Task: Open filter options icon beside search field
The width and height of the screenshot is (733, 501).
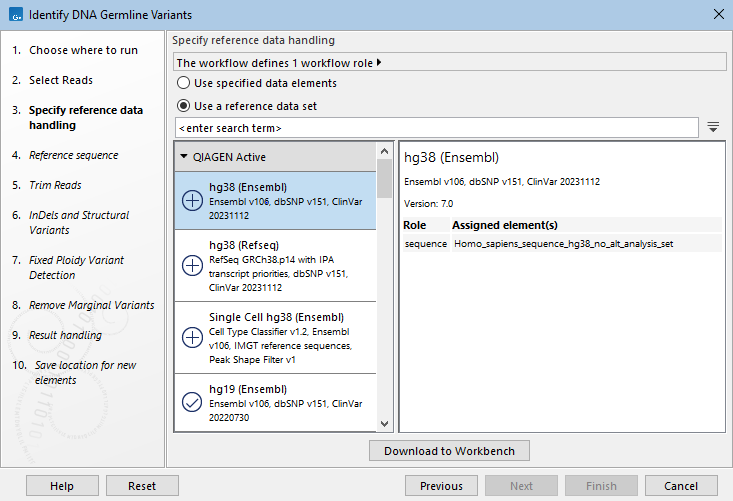Action: (713, 128)
